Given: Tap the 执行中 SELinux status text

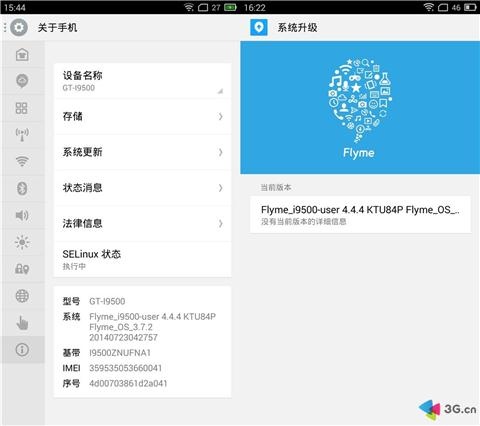Looking at the screenshot, I should (x=74, y=266).
